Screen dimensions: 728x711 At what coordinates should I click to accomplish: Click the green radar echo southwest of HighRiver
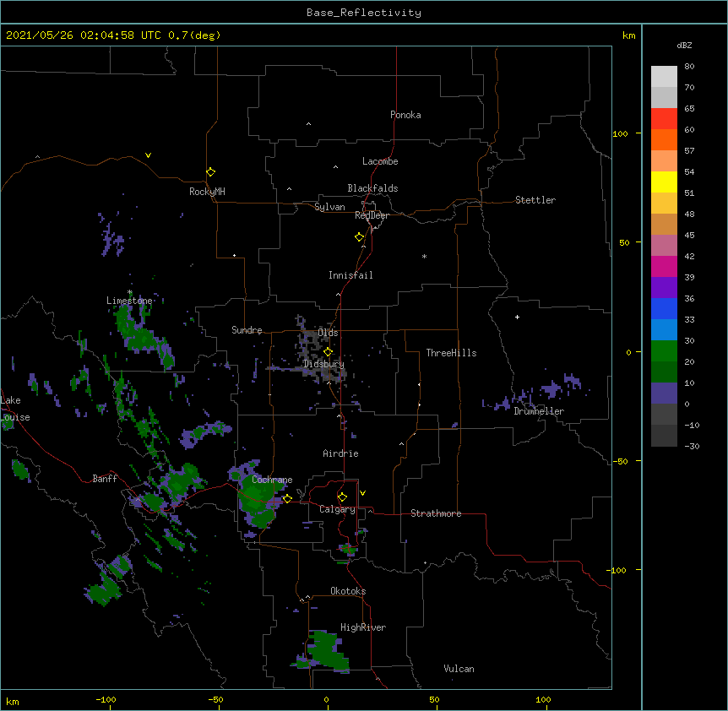click(x=328, y=651)
